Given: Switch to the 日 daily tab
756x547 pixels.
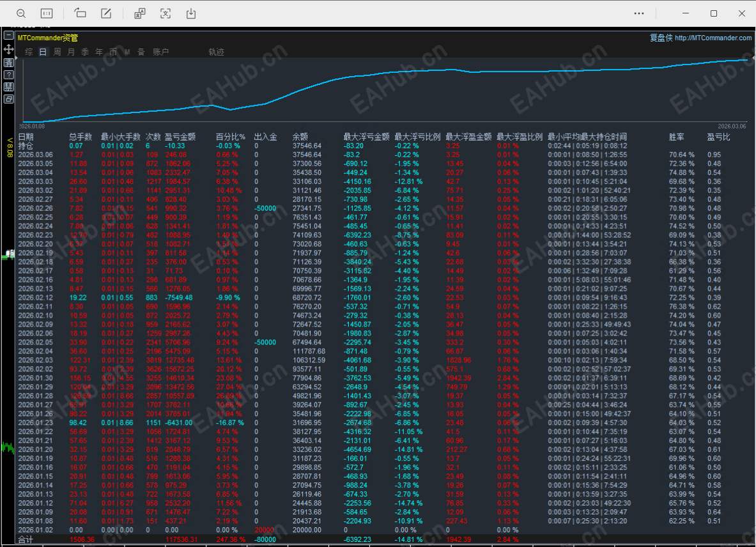Looking at the screenshot, I should pyautogui.click(x=43, y=52).
